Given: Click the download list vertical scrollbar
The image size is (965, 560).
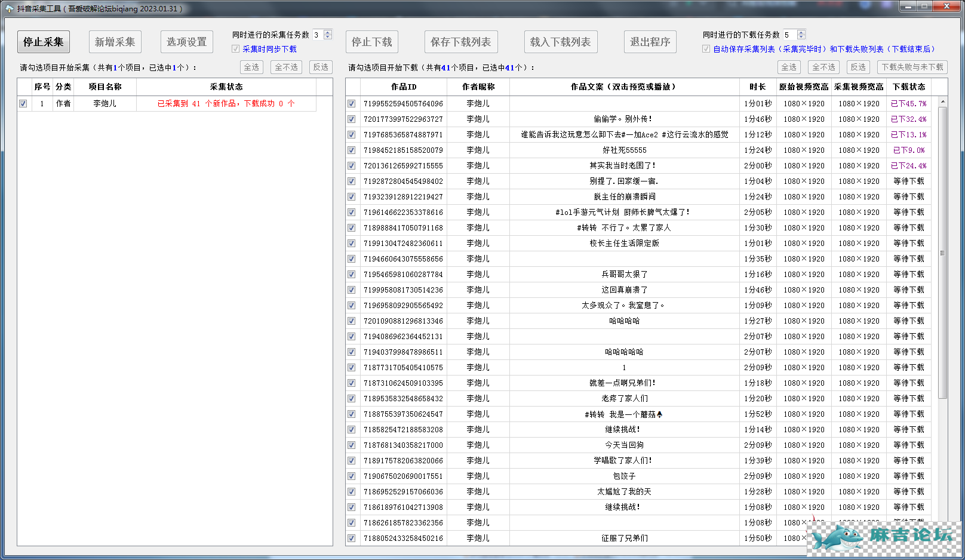Looking at the screenshot, I should coord(943,253).
